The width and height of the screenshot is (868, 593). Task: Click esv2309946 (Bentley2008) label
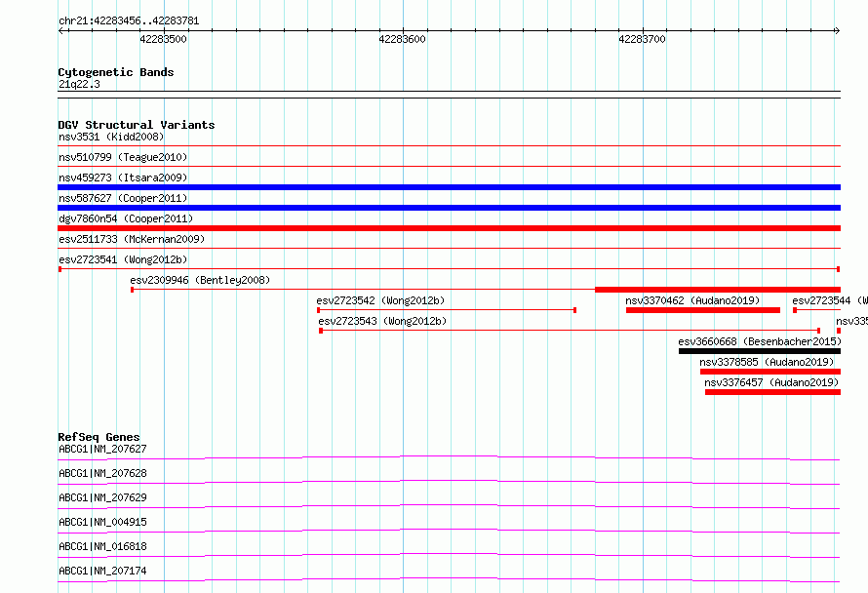200,280
